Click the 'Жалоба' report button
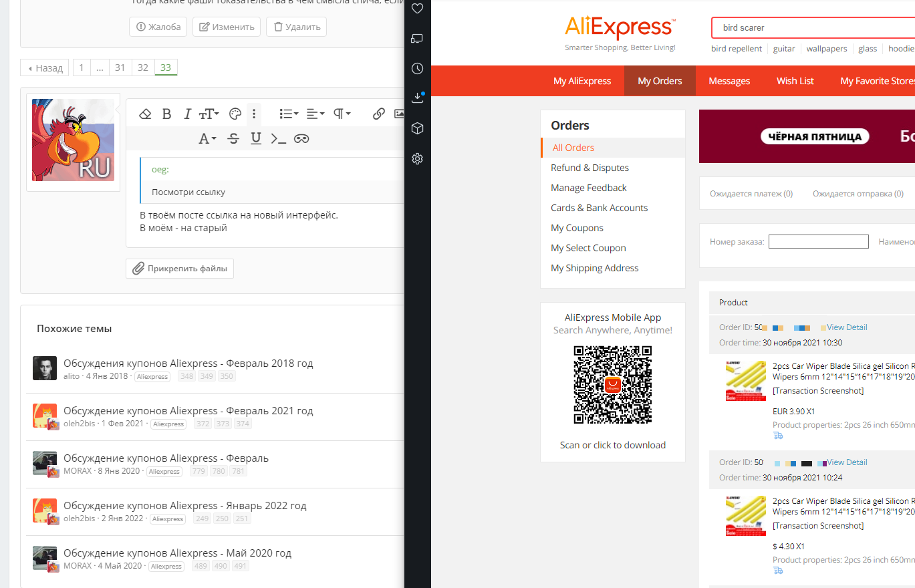The height and width of the screenshot is (588, 915). 158,27
